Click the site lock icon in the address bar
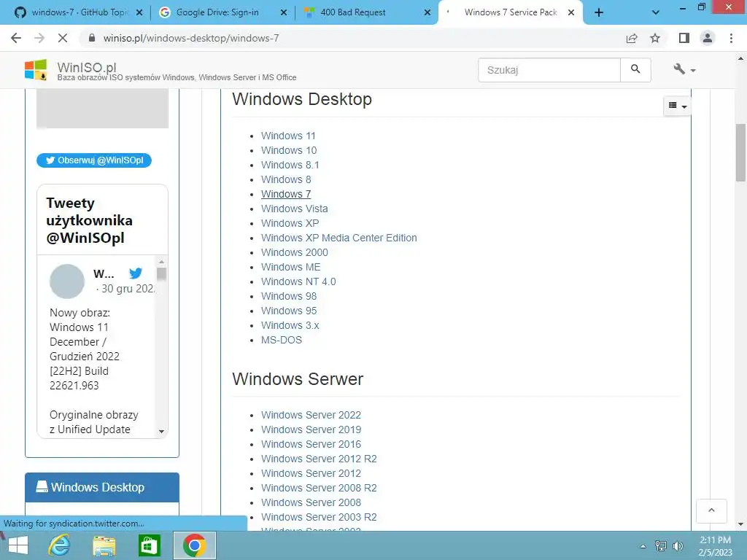This screenshot has width=747, height=560. tap(92, 38)
